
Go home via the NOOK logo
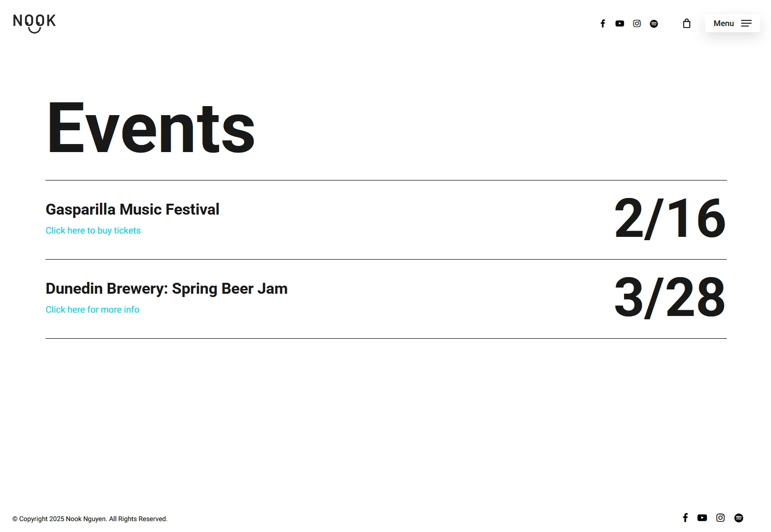pyautogui.click(x=34, y=23)
